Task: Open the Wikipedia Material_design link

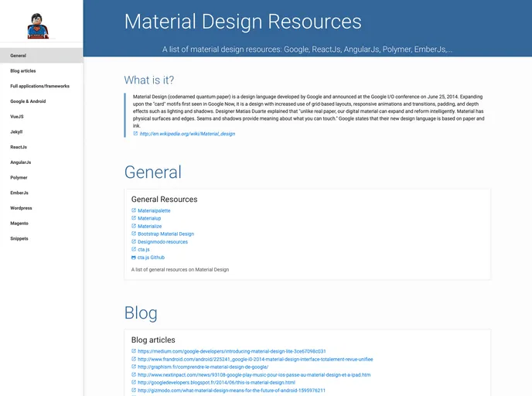Action: (187, 134)
